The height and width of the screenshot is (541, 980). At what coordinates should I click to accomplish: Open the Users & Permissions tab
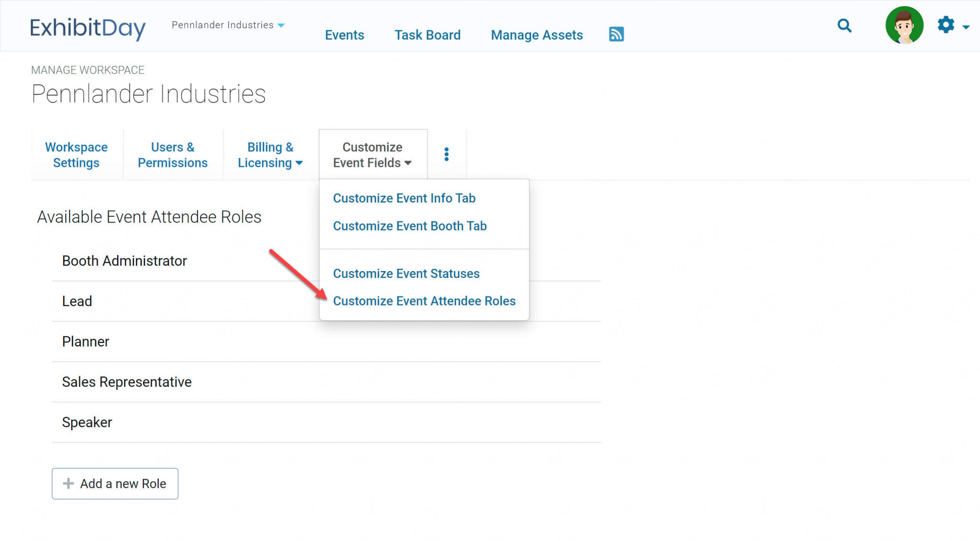(173, 155)
